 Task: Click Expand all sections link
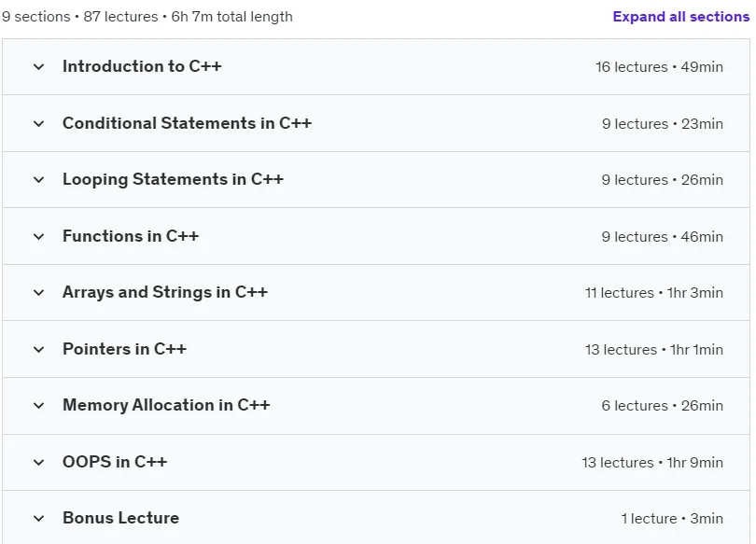point(680,17)
